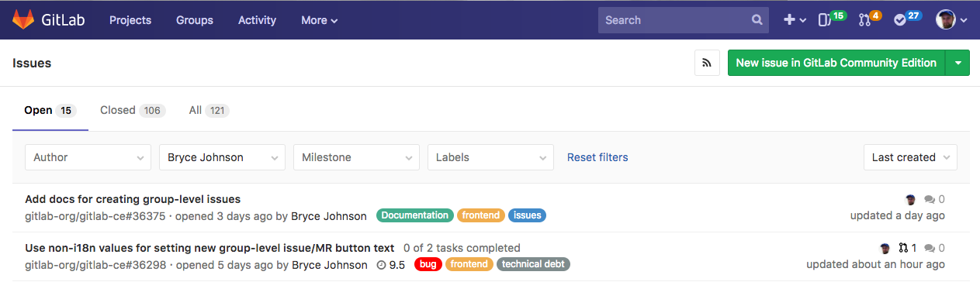
Task: Expand the Author filter dropdown
Action: 88,157
